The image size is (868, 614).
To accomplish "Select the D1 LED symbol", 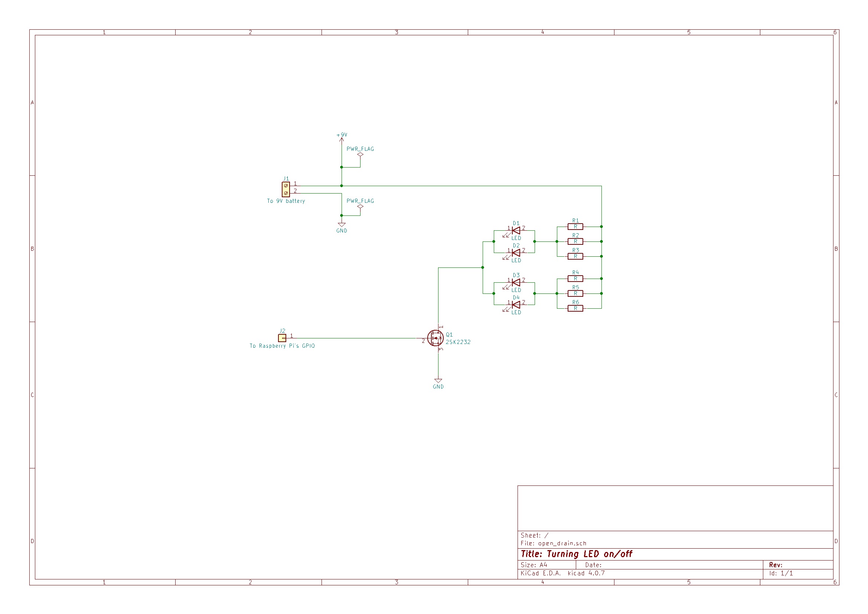I will [516, 230].
